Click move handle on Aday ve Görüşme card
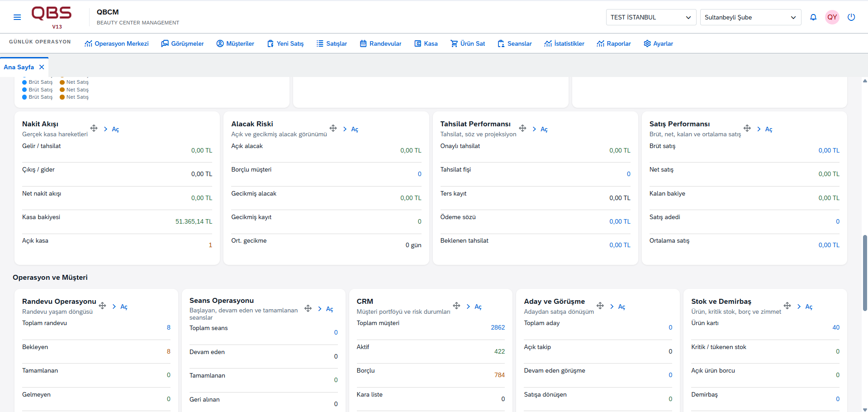This screenshot has width=868, height=412. [600, 306]
